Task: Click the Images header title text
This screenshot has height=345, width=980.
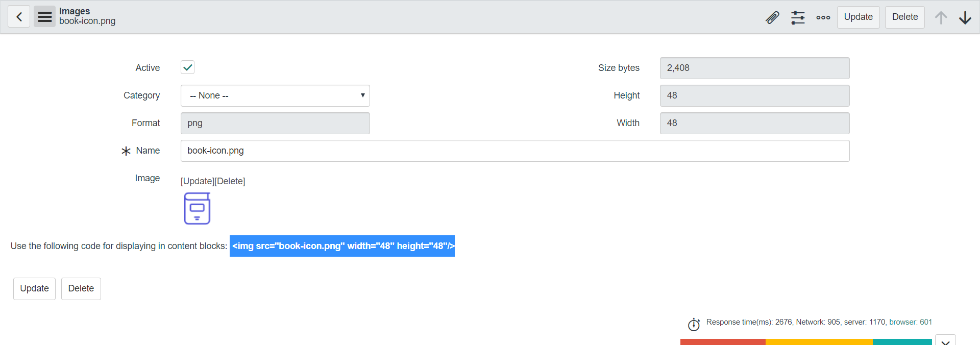Action: coord(75,11)
